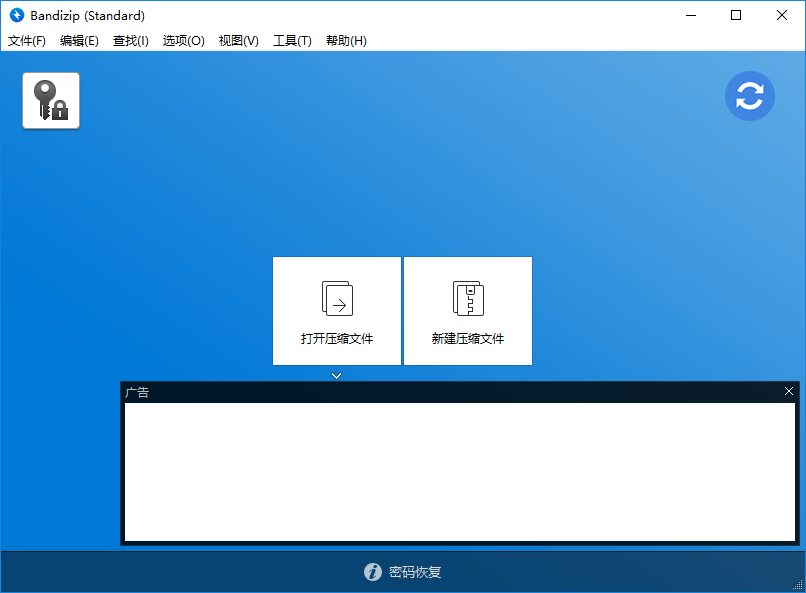Open the 查找(I) menu
The width and height of the screenshot is (806, 593).
(x=130, y=41)
